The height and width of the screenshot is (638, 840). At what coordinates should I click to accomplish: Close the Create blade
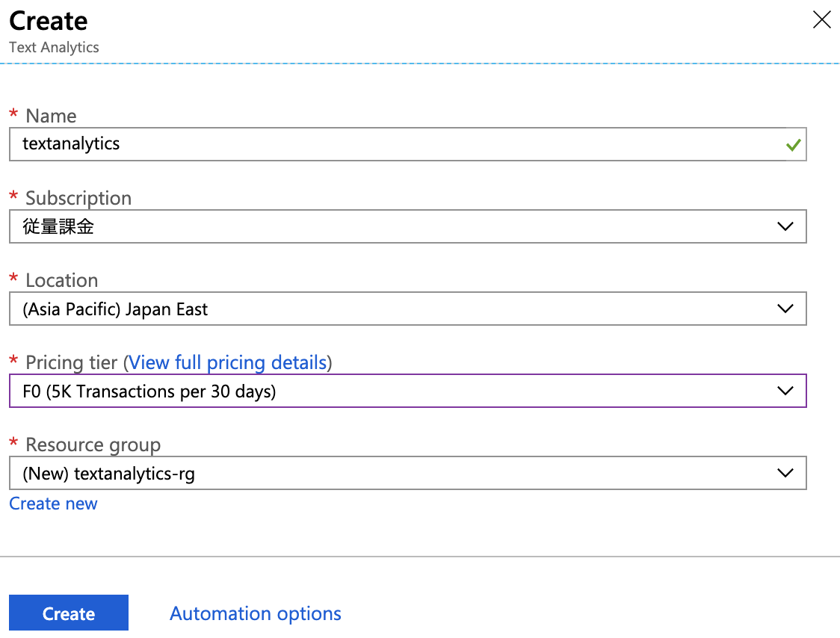point(821,20)
